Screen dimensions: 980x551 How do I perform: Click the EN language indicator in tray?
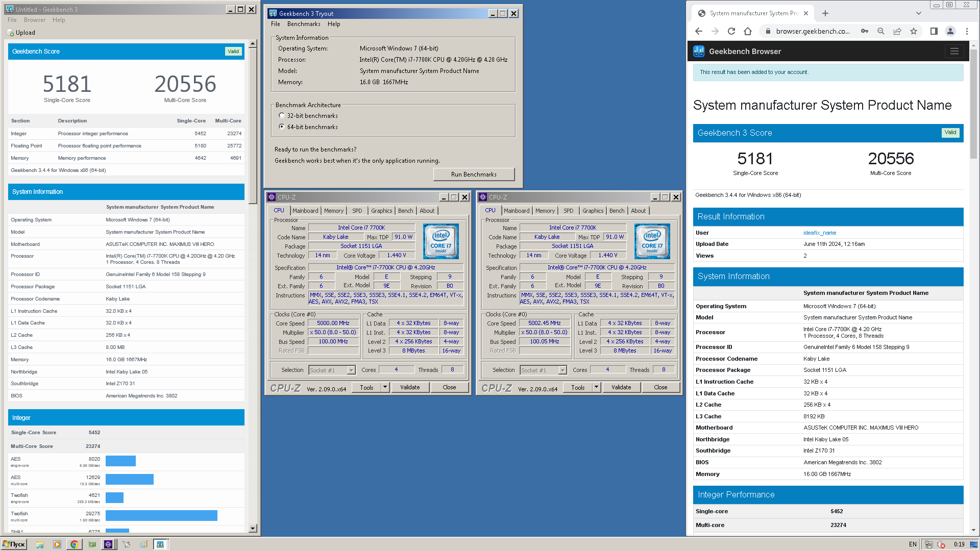coord(913,544)
